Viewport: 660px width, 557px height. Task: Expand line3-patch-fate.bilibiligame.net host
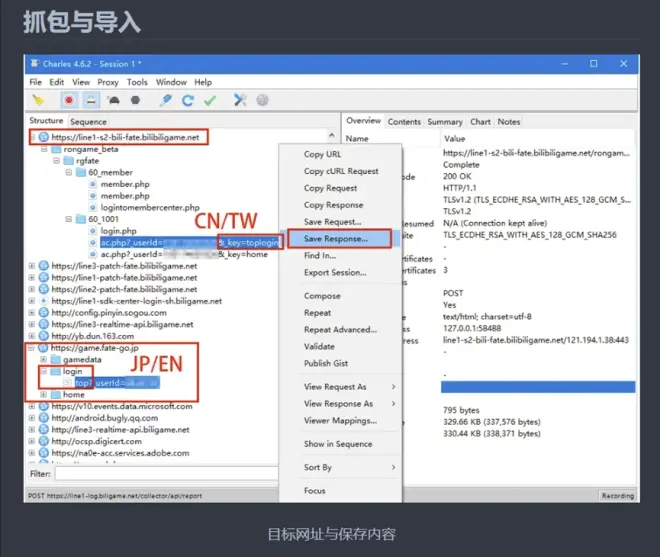pos(32,266)
